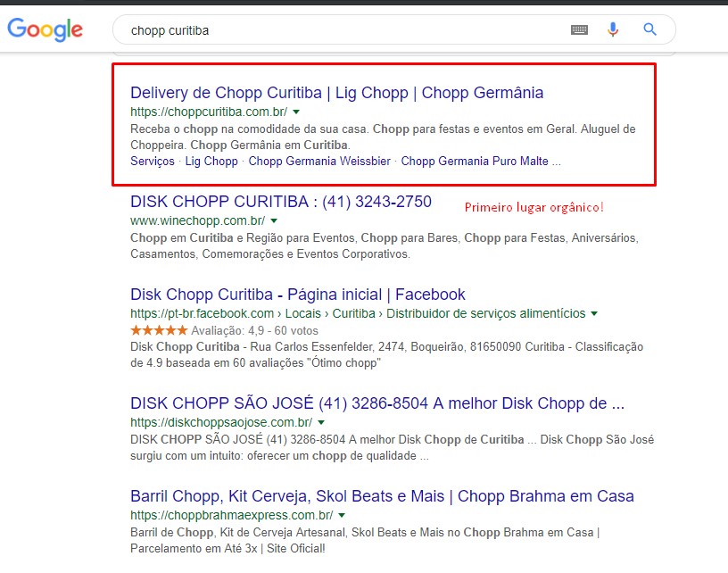Expand the result dropdown for choppcuritiba.com.br
Image resolution: width=728 pixels, height=573 pixels.
pyautogui.click(x=297, y=112)
